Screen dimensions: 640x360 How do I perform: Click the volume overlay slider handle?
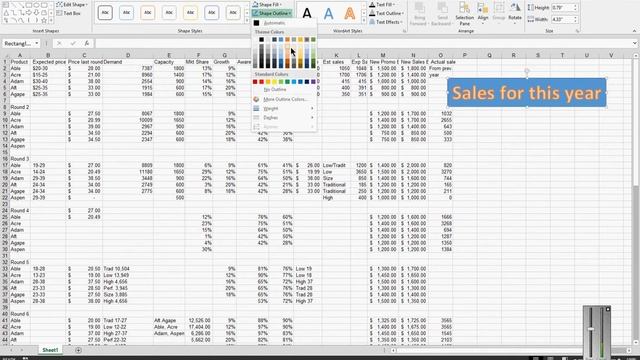tap(591, 329)
